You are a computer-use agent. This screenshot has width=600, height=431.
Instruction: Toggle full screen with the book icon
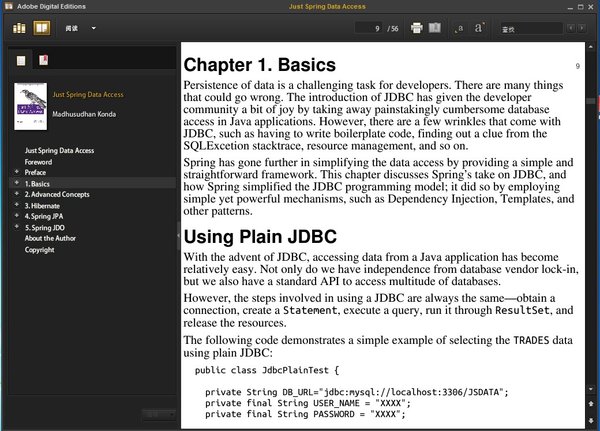tap(435, 28)
